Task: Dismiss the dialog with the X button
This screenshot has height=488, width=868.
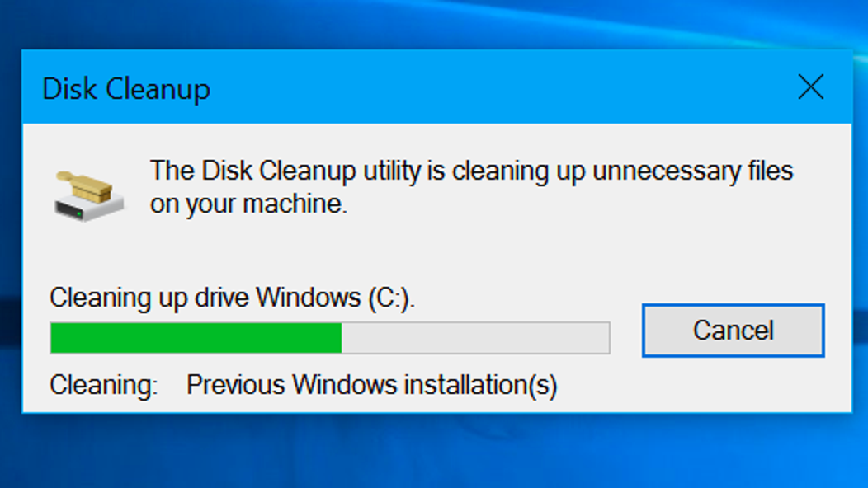Action: pyautogui.click(x=811, y=87)
